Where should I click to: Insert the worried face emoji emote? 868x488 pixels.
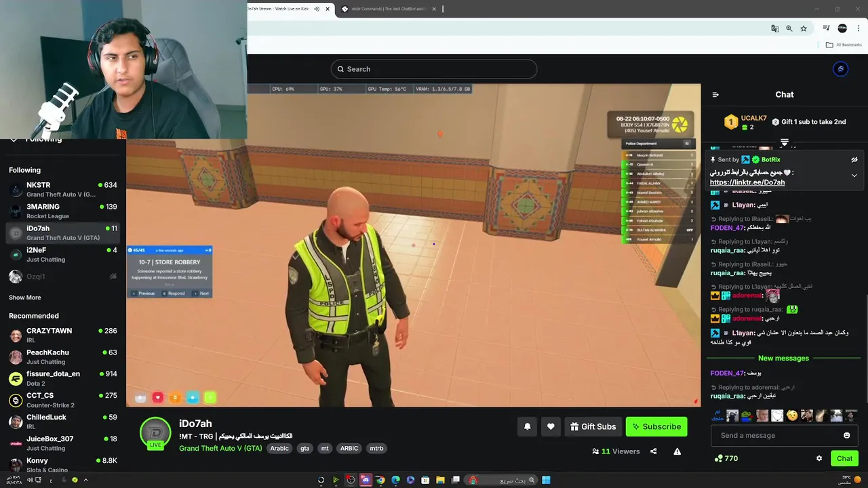pyautogui.click(x=792, y=415)
